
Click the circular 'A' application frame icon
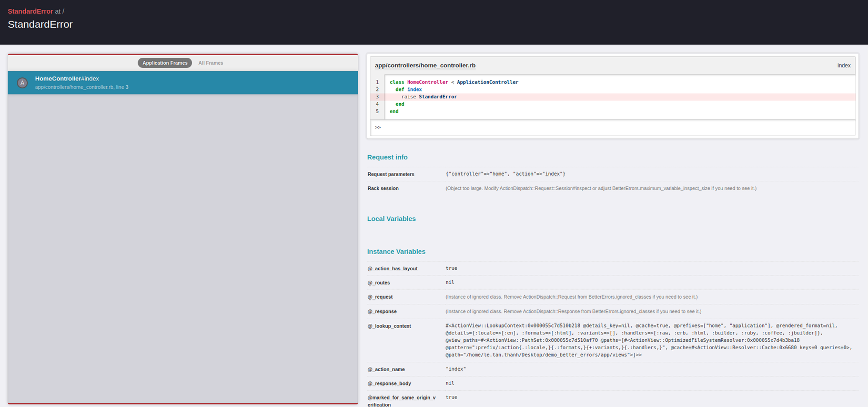tap(22, 83)
